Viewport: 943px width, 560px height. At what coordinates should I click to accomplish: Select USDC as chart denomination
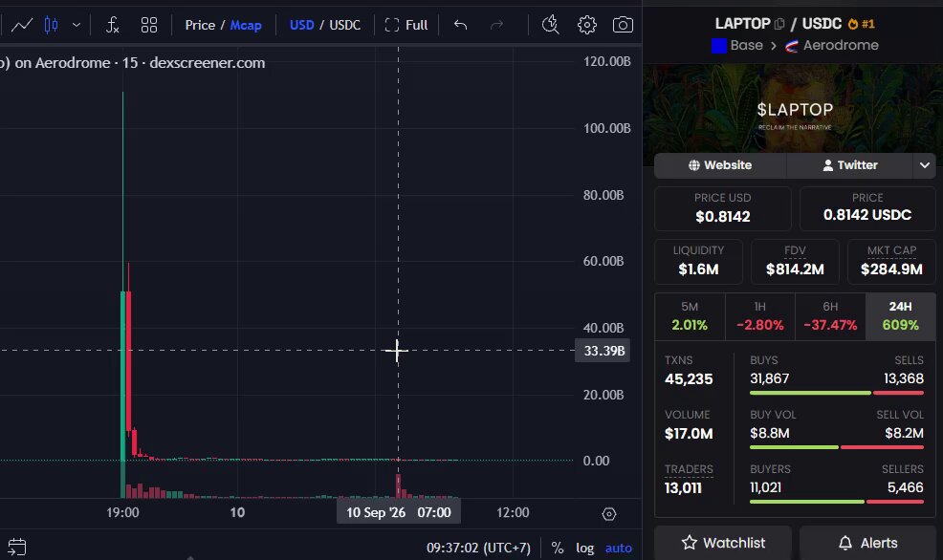pyautogui.click(x=344, y=25)
